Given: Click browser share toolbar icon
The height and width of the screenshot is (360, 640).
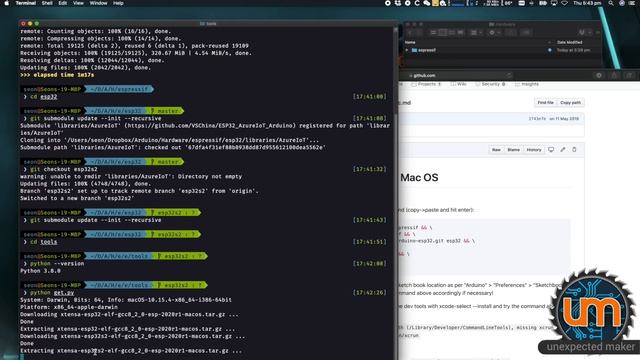Looking at the screenshot, I should point(614,76).
